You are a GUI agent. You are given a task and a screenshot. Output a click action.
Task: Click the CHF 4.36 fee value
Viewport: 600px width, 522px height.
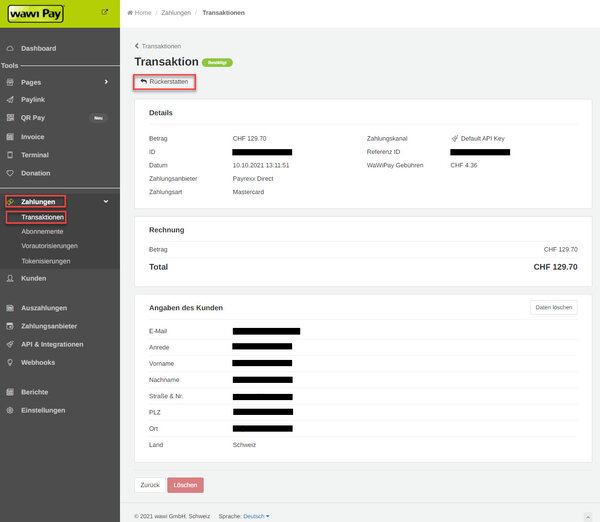pos(464,165)
